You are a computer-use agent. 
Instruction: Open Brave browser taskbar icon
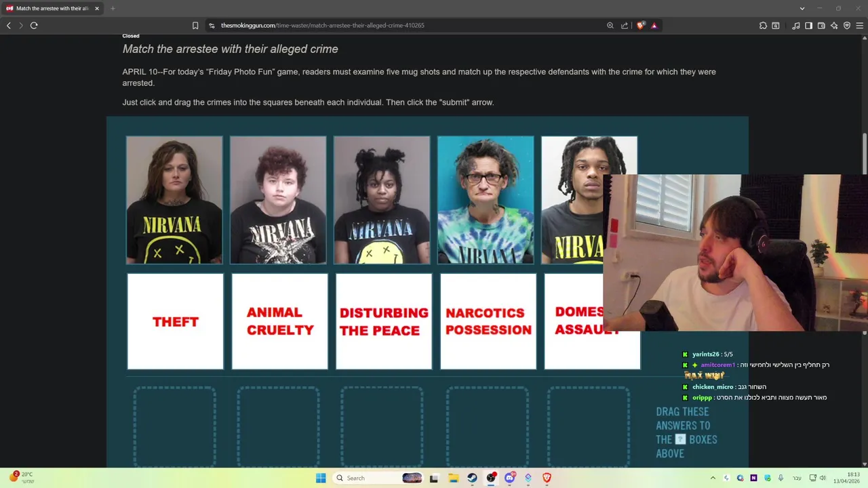[547, 478]
